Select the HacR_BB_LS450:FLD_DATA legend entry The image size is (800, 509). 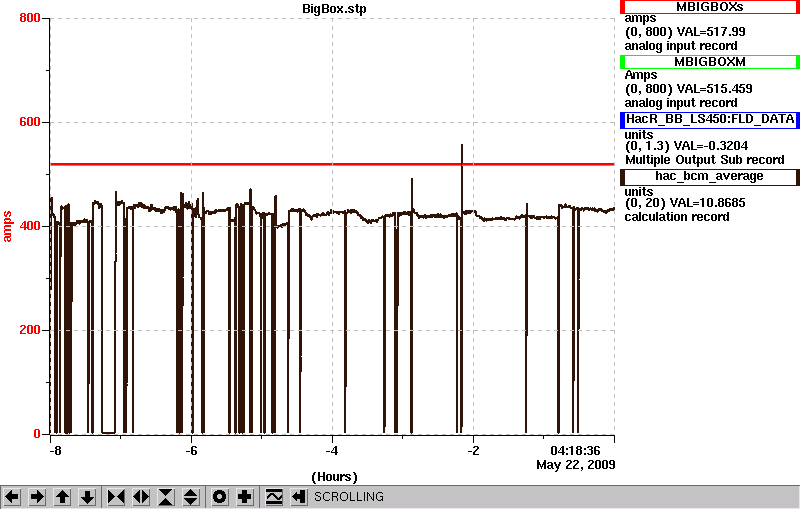pyautogui.click(x=710, y=119)
